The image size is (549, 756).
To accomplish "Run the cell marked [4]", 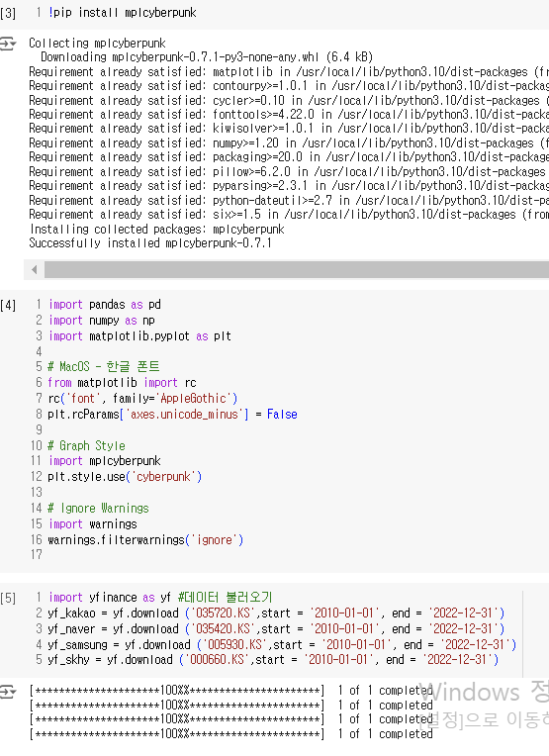I will point(8,305).
